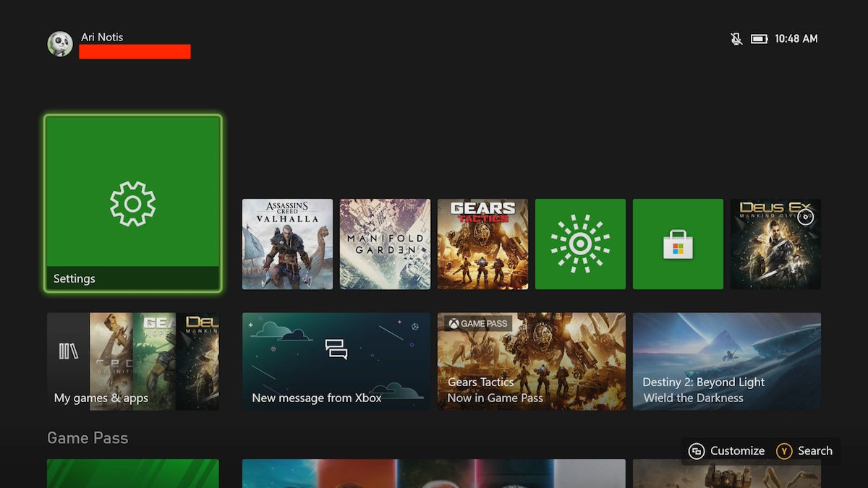Select the My games & apps tile
Screen dimensions: 868x488
pos(132,361)
